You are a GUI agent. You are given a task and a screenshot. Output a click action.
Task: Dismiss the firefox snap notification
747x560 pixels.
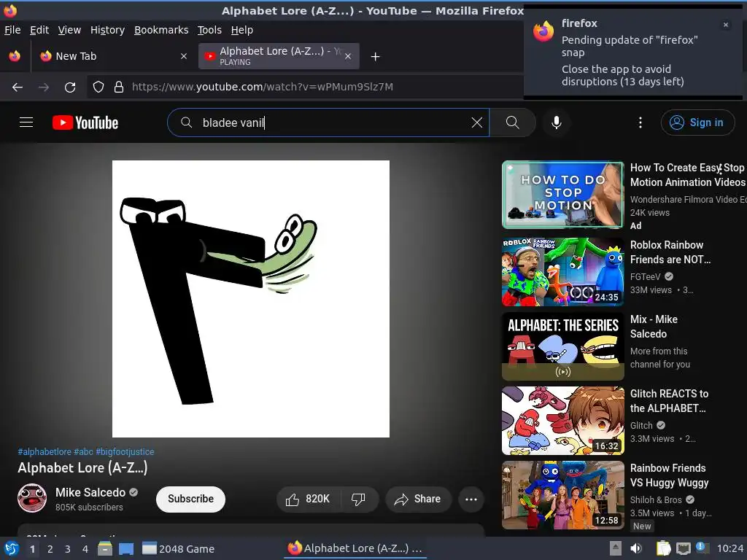pos(726,25)
